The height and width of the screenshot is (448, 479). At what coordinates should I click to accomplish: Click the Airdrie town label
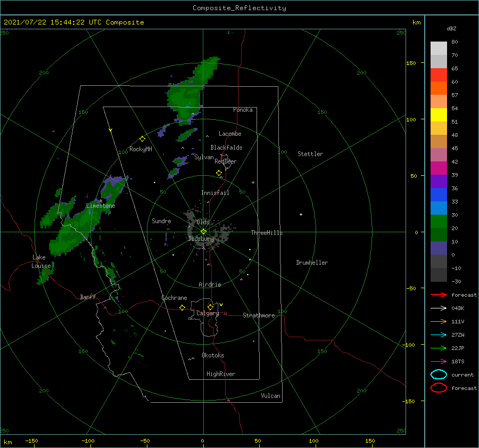coord(210,284)
